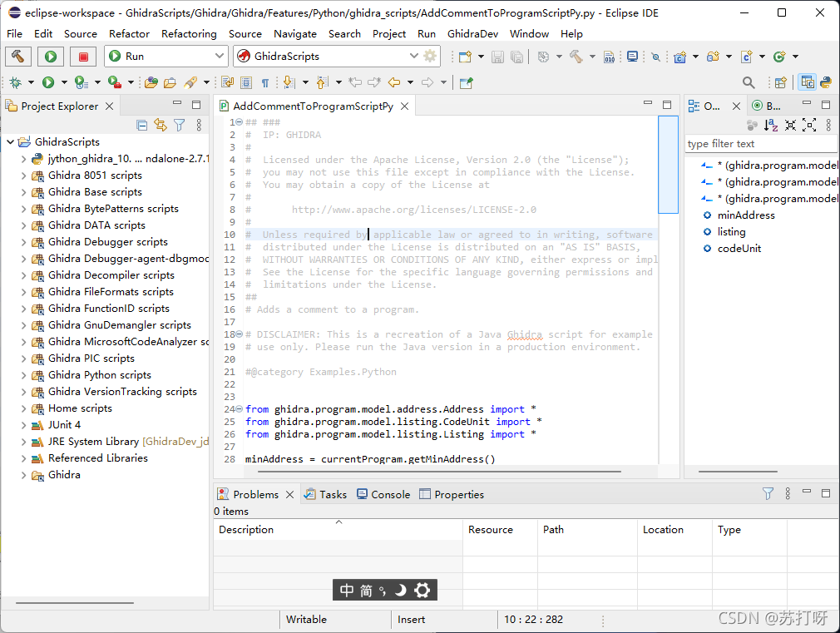Toggle alphabetical sort in Outline view
The width and height of the screenshot is (840, 633).
pos(771,125)
